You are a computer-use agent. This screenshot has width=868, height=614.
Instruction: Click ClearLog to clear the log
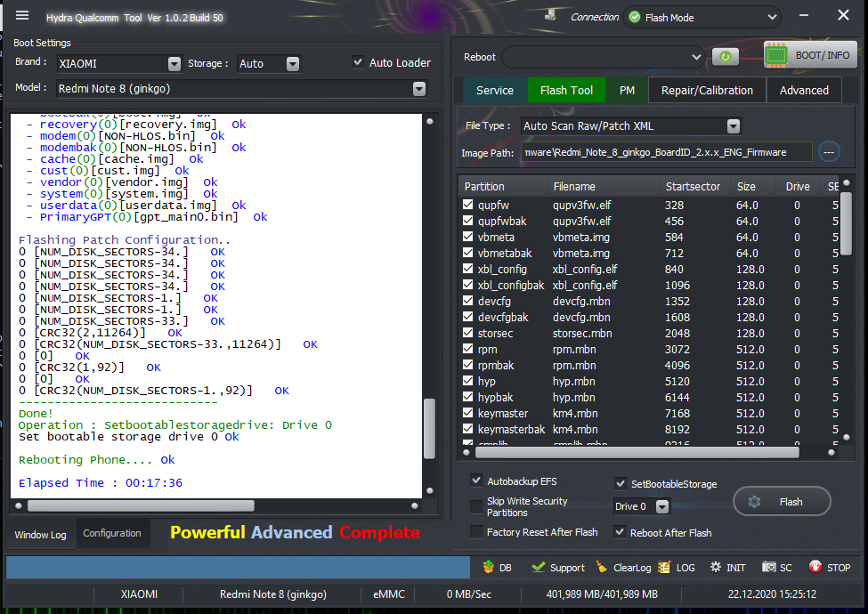(x=624, y=568)
